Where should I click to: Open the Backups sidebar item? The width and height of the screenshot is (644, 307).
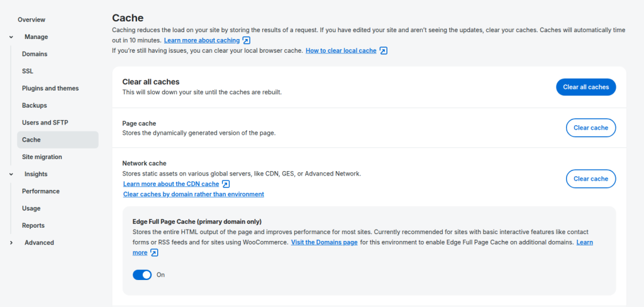pyautogui.click(x=35, y=106)
